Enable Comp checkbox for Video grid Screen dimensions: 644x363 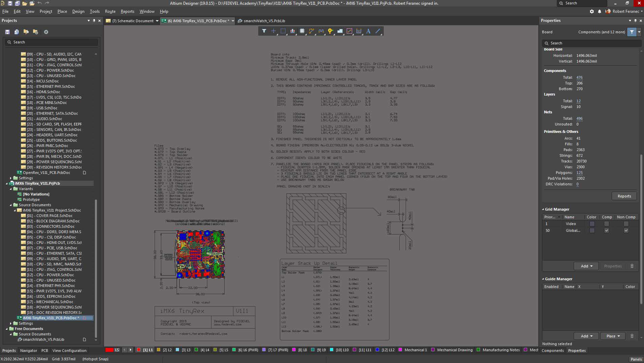click(606, 224)
